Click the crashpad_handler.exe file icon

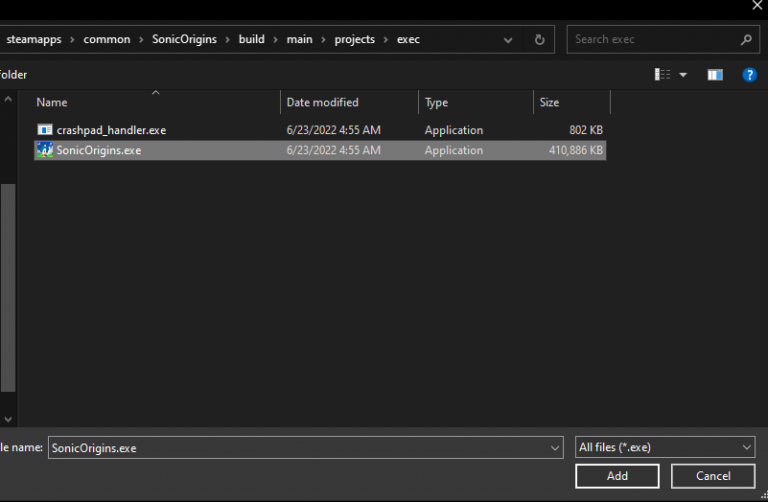pos(45,131)
